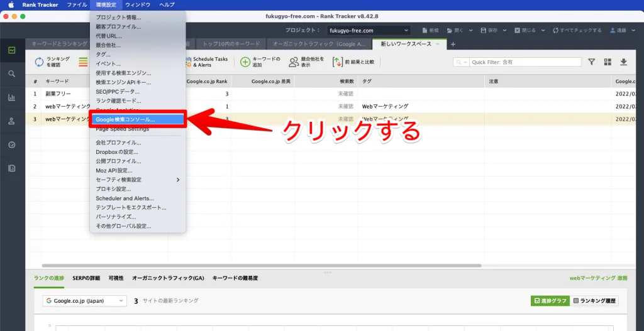
Task: Switch to SERPの詳細 tab
Action: pos(86,278)
